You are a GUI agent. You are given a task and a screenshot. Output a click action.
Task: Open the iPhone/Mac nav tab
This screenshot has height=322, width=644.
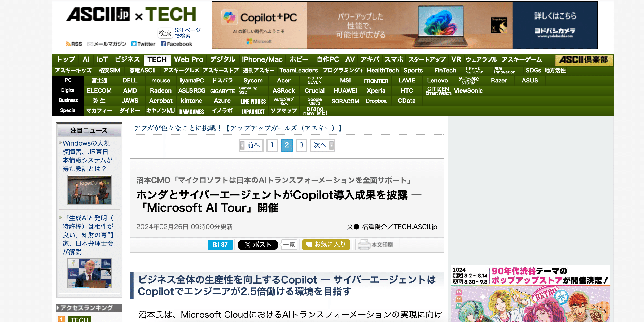point(262,59)
